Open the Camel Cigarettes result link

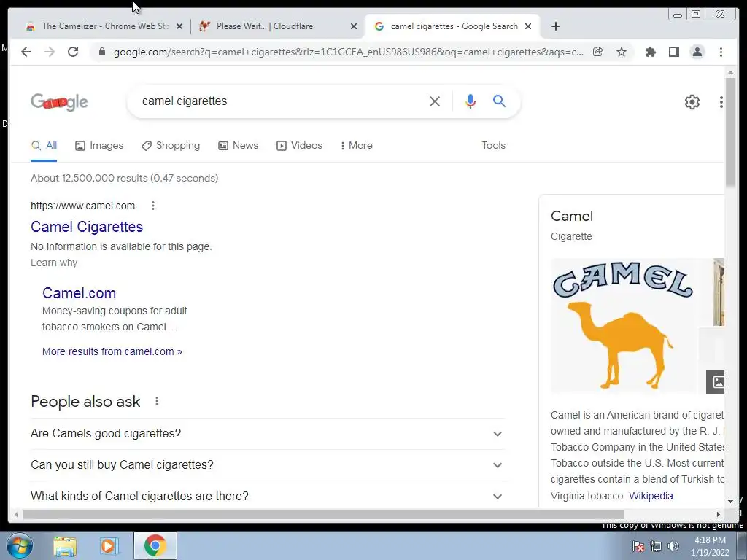point(87,227)
